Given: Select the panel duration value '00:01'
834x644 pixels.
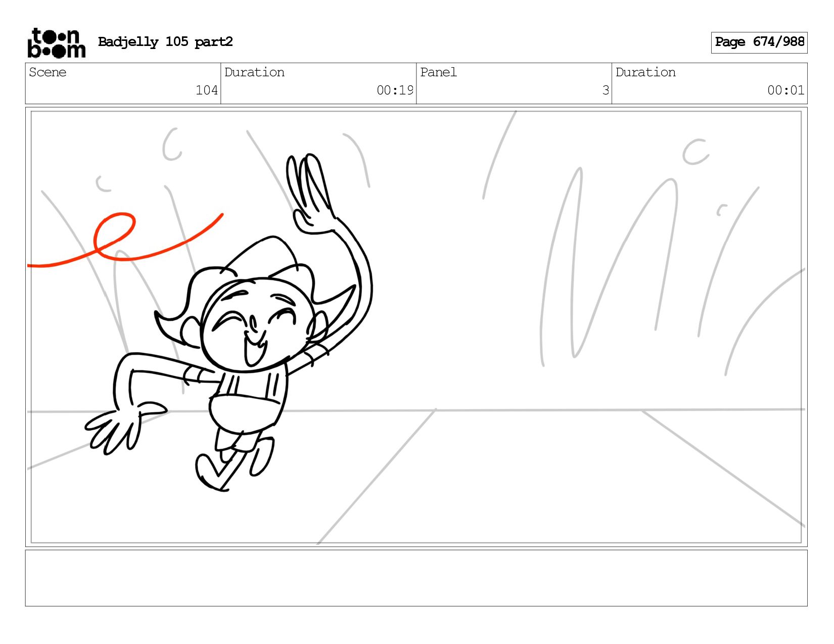Looking at the screenshot, I should 786,90.
